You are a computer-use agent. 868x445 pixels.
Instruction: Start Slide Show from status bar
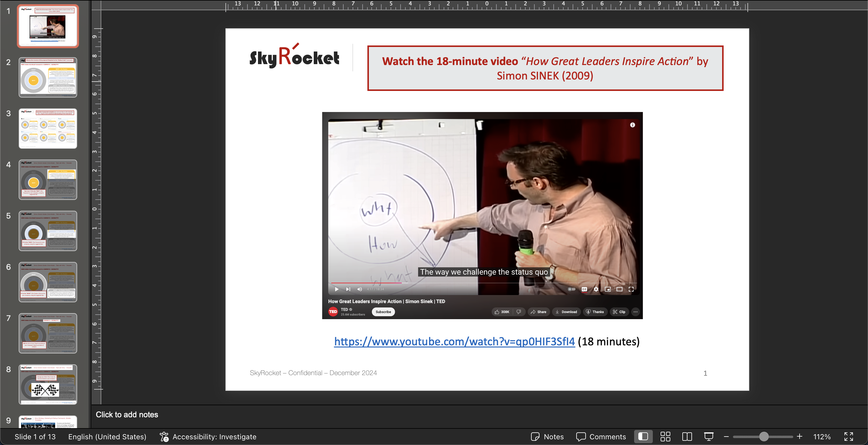709,437
